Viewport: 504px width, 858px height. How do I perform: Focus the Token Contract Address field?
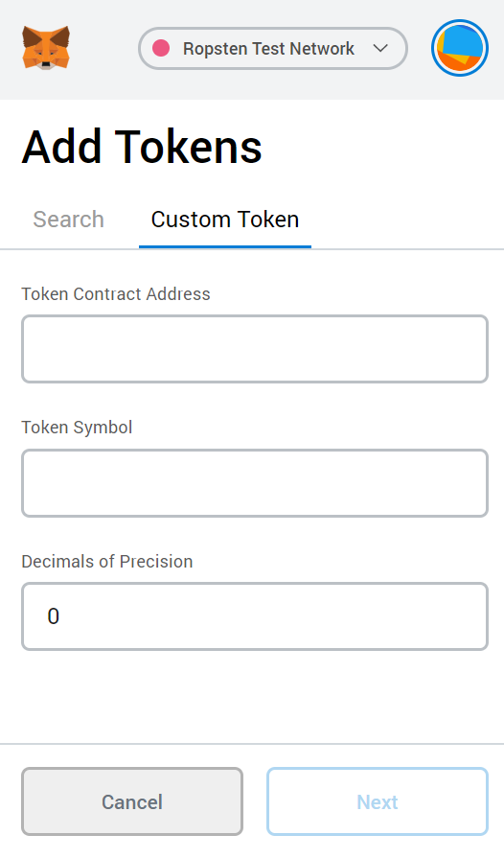pos(255,349)
